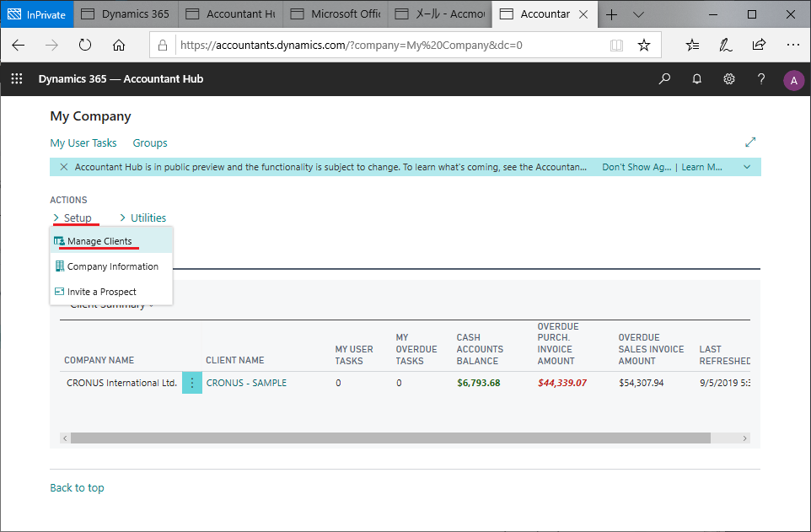Select the overdue purchase amount $44,339.07
811x532 pixels.
click(x=562, y=383)
